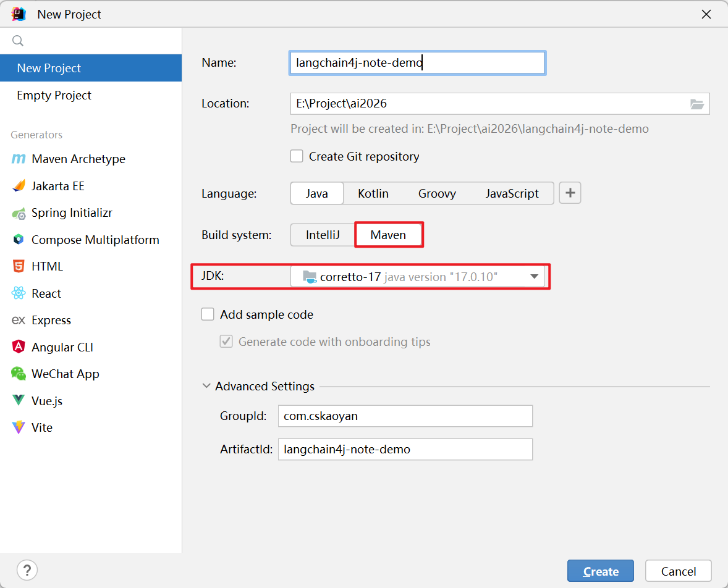Choose IntelliJ build system
This screenshot has height=588, width=728.
coord(323,235)
